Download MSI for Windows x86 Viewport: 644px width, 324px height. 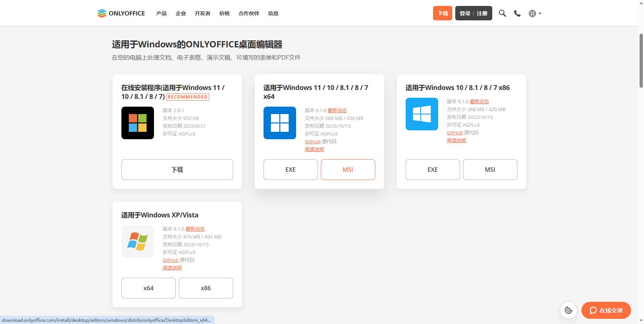coord(490,170)
